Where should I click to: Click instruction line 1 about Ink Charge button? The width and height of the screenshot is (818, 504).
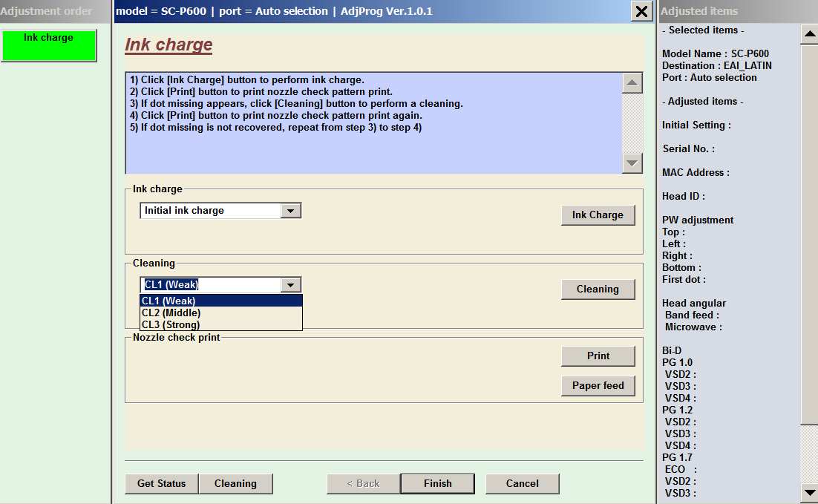247,80
